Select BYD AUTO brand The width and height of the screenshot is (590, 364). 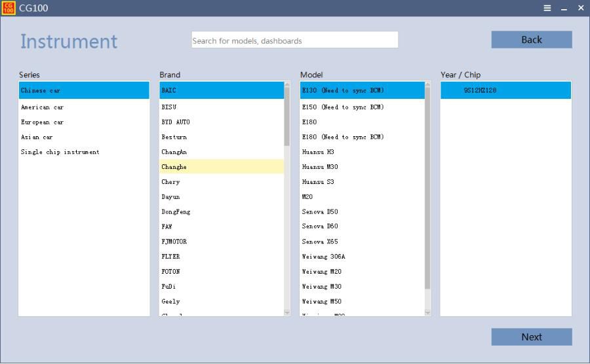[x=176, y=122]
